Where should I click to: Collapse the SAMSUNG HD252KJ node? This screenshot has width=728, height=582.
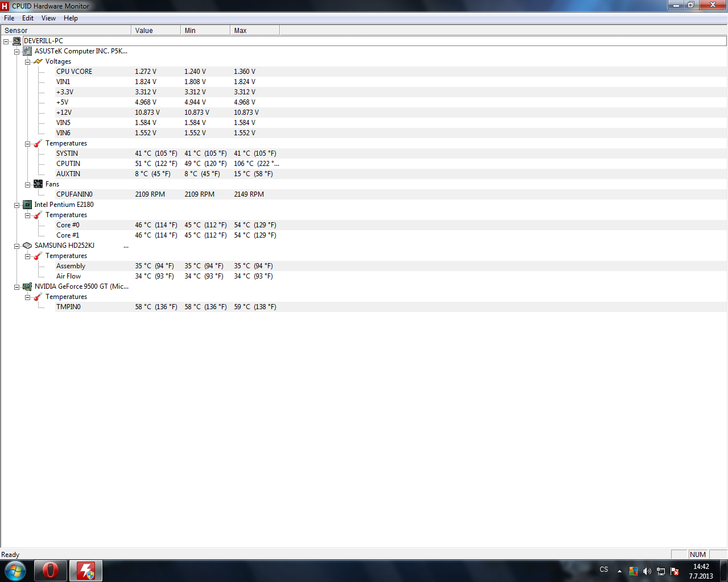click(x=16, y=246)
